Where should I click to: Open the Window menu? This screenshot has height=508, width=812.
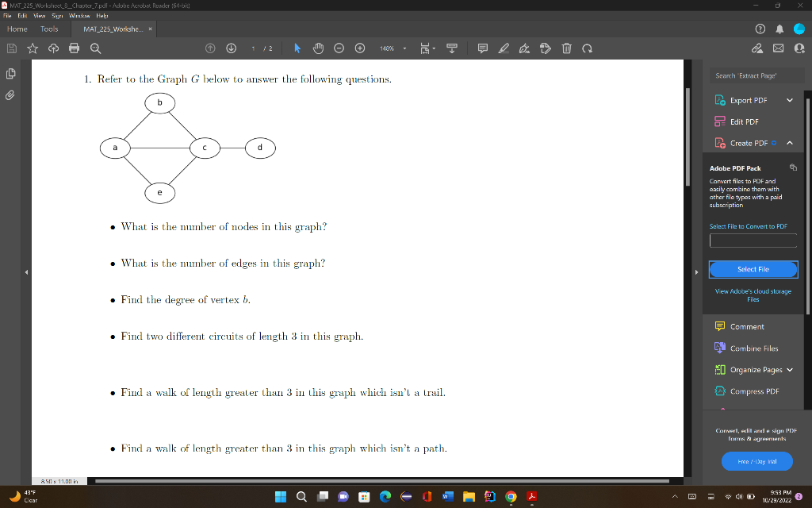coord(79,16)
